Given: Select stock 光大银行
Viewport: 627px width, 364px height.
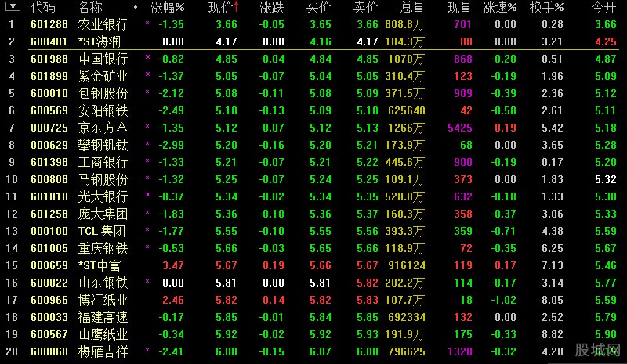Looking at the screenshot, I should (103, 196).
